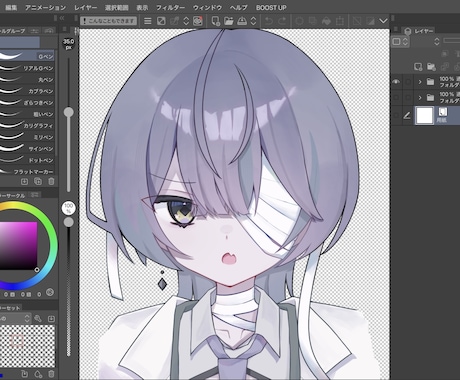Open the layer blend mode dropdown
Image resolution: width=460 pixels, height=380 pixels.
coord(400,42)
